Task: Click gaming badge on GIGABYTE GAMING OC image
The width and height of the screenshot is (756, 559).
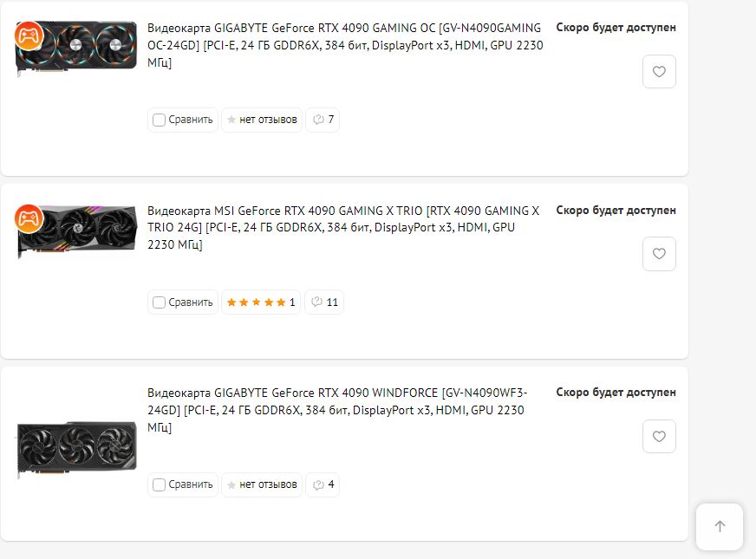Action: [x=29, y=36]
